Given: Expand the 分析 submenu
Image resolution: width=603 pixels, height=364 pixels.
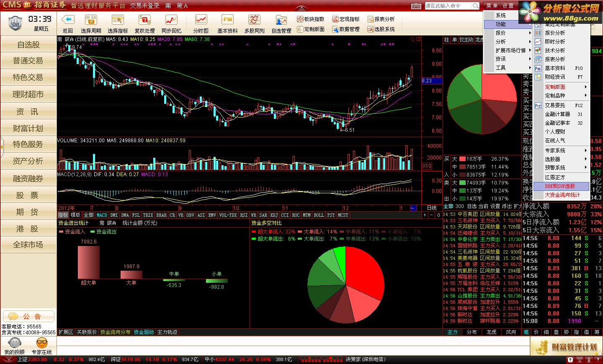Looking at the screenshot, I should [x=508, y=41].
